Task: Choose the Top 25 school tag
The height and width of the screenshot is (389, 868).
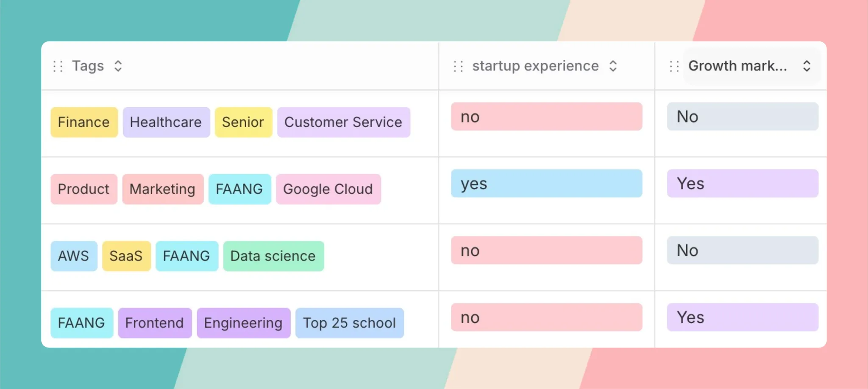Action: [349, 323]
